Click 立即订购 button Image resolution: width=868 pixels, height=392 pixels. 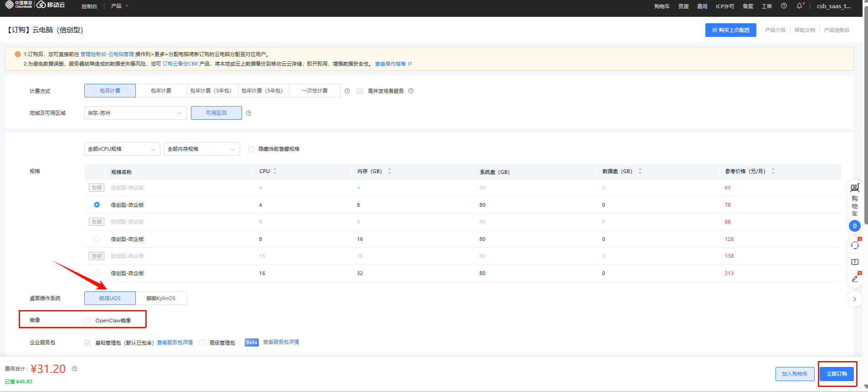pyautogui.click(x=837, y=374)
